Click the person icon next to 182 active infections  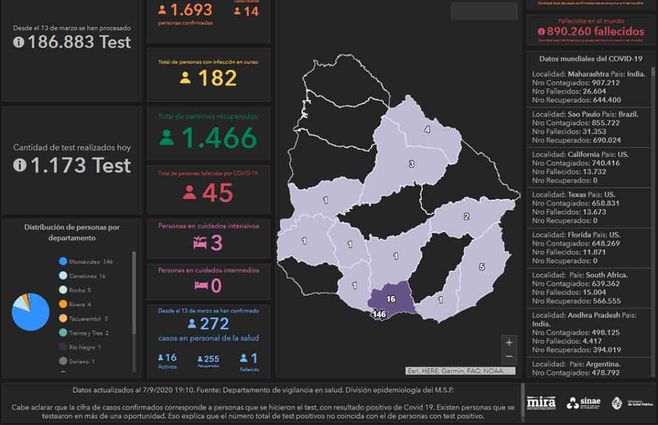[185, 78]
